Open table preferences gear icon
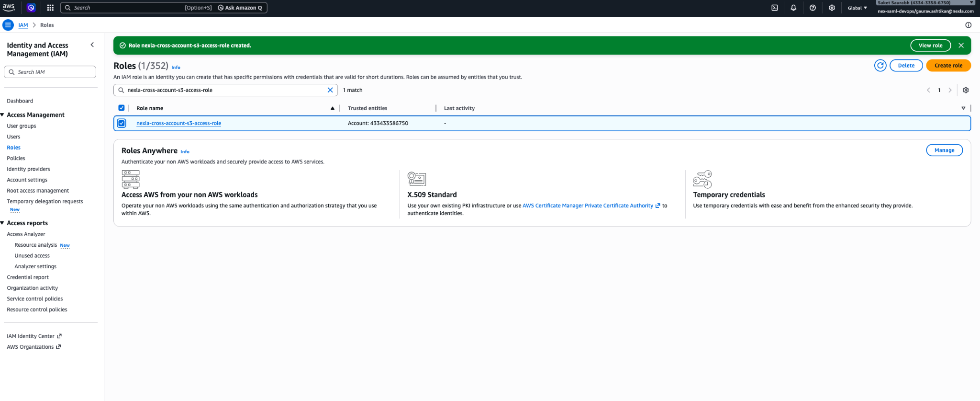Screen dimensions: 980x401 click(x=966, y=90)
